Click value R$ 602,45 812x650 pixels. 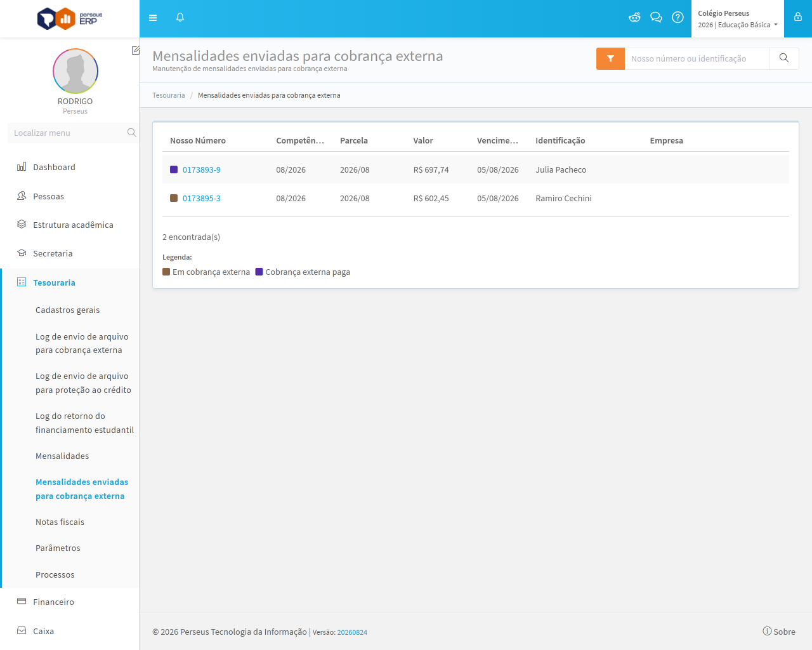pos(431,198)
